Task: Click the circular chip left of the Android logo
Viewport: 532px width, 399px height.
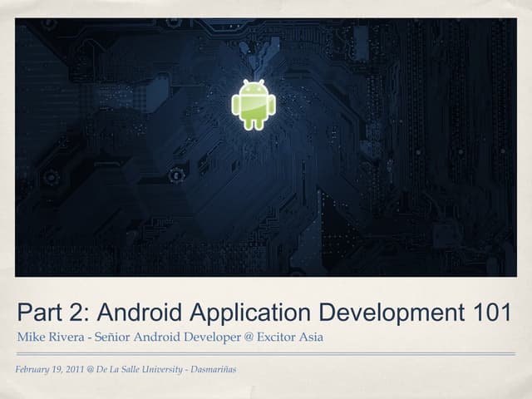Action: coord(175,175)
